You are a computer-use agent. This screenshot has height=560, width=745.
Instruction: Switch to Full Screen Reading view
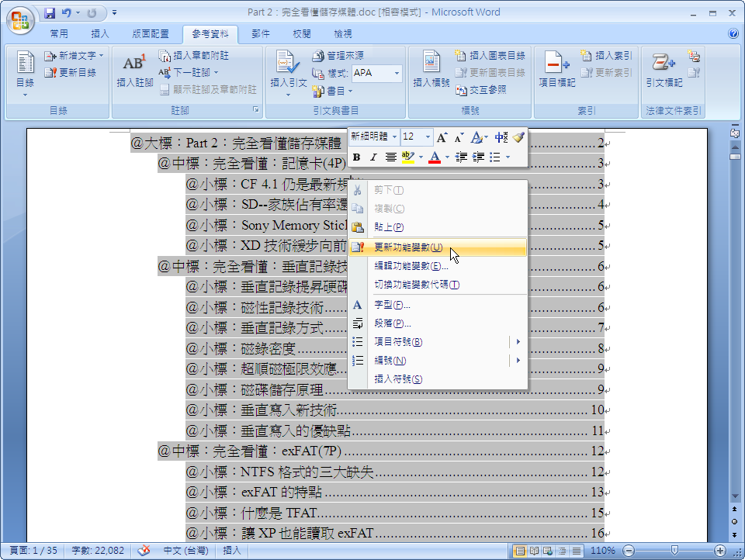pyautogui.click(x=534, y=551)
